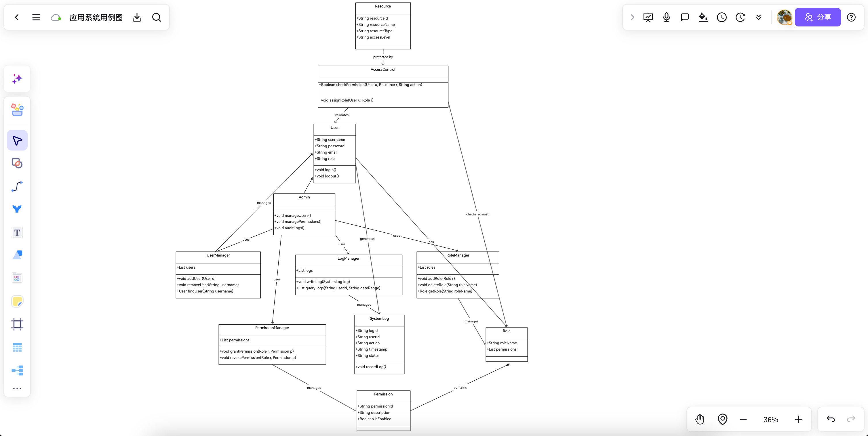The image size is (868, 436).
Task: Zoom in with the plus button
Action: pos(798,419)
